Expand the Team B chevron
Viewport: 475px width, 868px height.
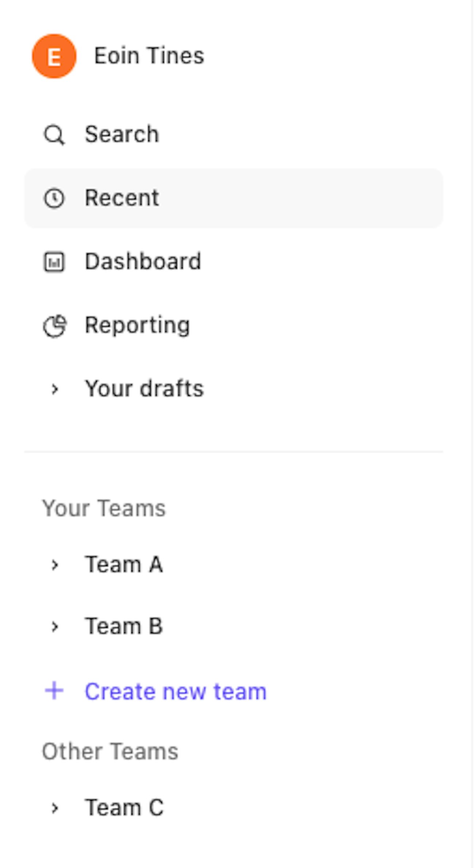55,627
